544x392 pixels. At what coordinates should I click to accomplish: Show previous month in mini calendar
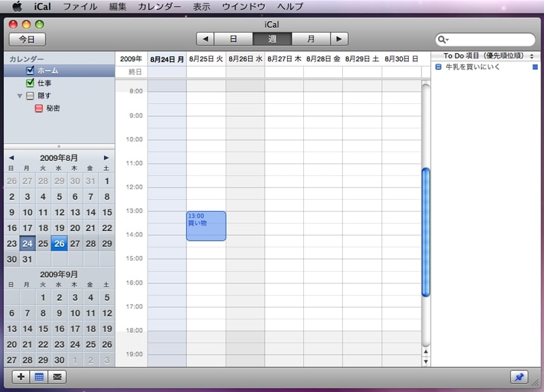click(x=12, y=158)
